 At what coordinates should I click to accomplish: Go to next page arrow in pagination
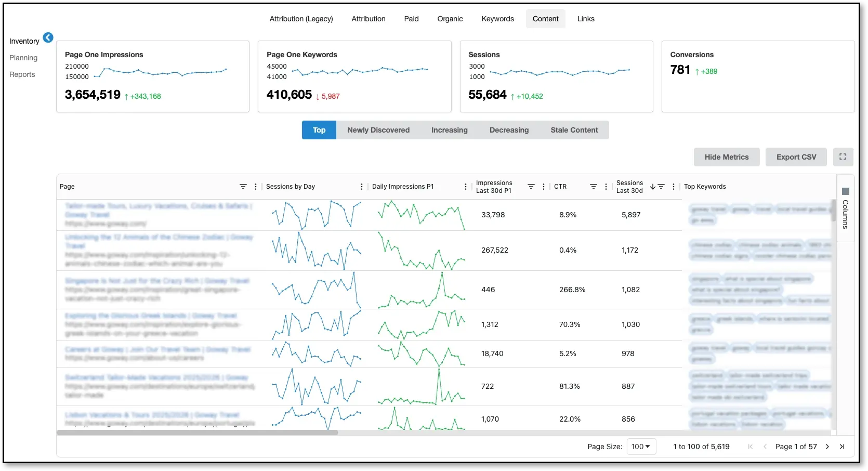click(x=827, y=447)
